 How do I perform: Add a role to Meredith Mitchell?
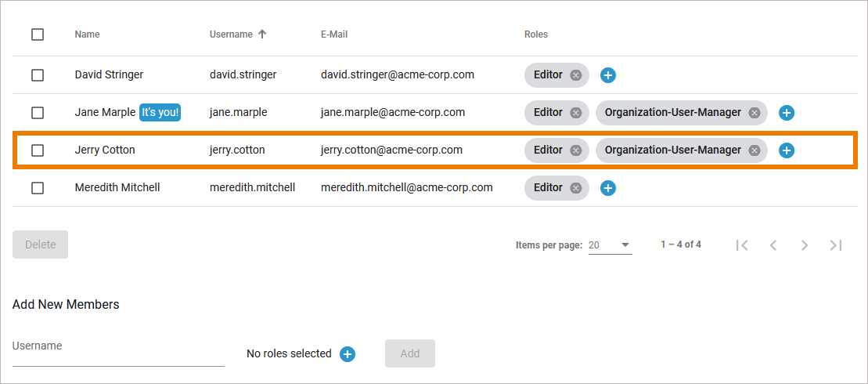[608, 188]
